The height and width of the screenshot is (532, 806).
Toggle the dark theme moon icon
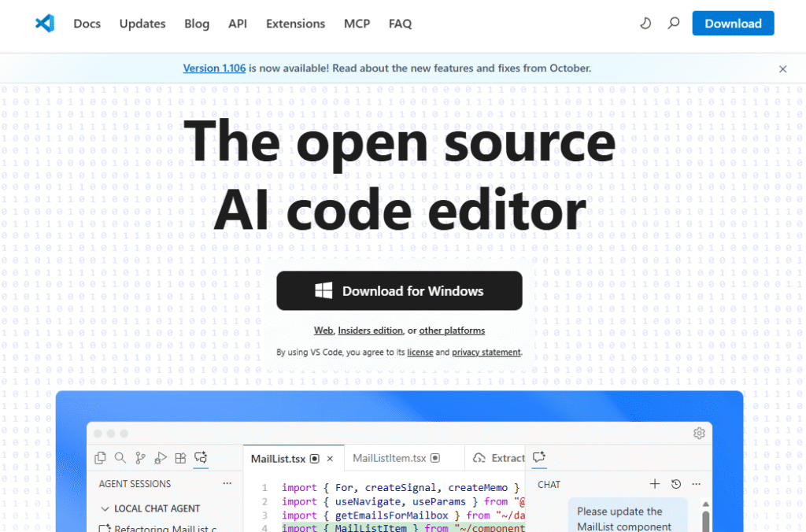(x=645, y=24)
